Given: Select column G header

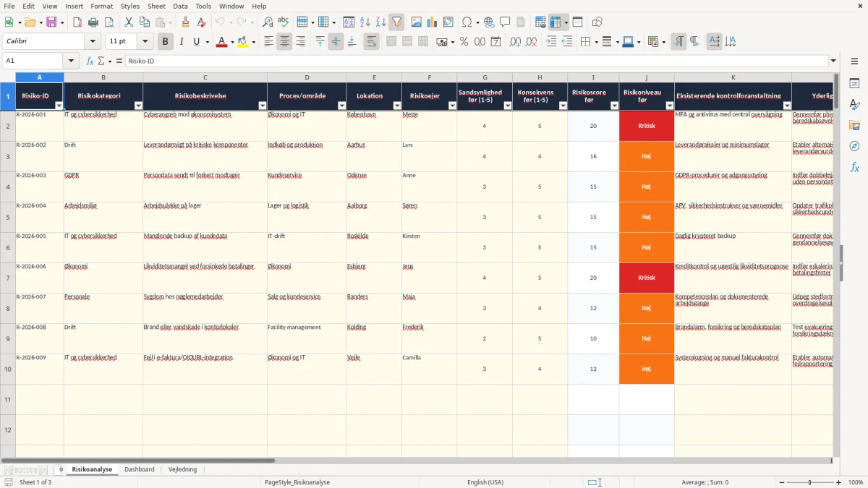Looking at the screenshot, I should (485, 77).
